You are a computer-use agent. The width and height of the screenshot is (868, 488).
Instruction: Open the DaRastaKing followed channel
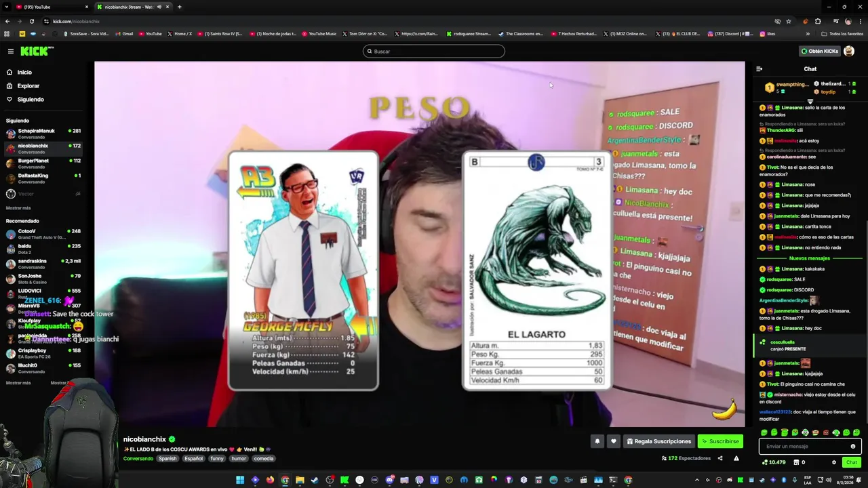(x=42, y=178)
